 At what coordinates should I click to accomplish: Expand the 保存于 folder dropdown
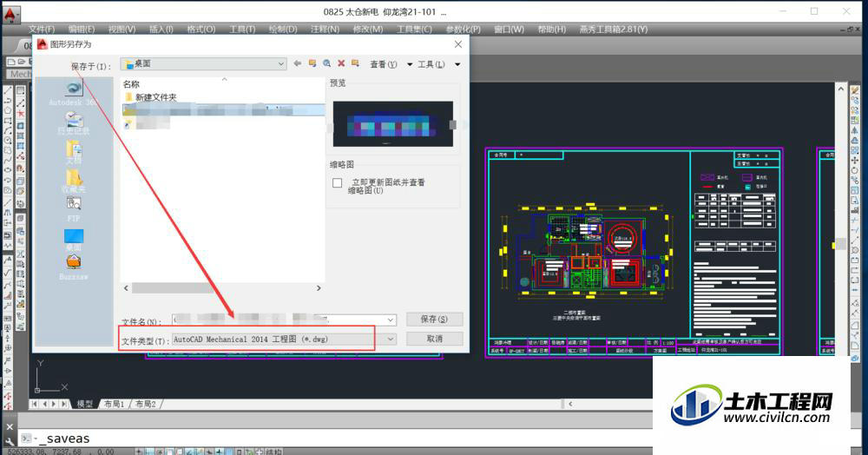pos(280,63)
